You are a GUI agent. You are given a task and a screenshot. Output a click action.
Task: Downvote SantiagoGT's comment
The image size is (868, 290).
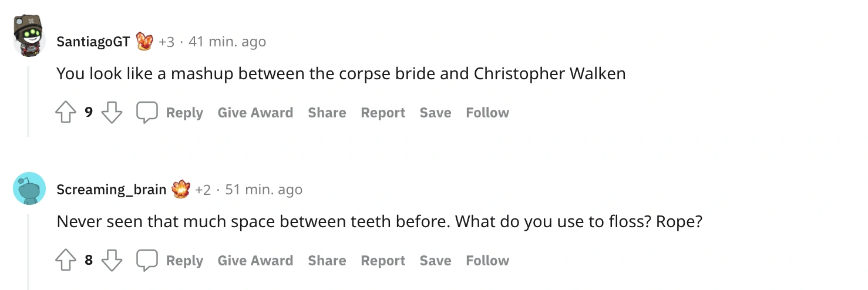(112, 113)
